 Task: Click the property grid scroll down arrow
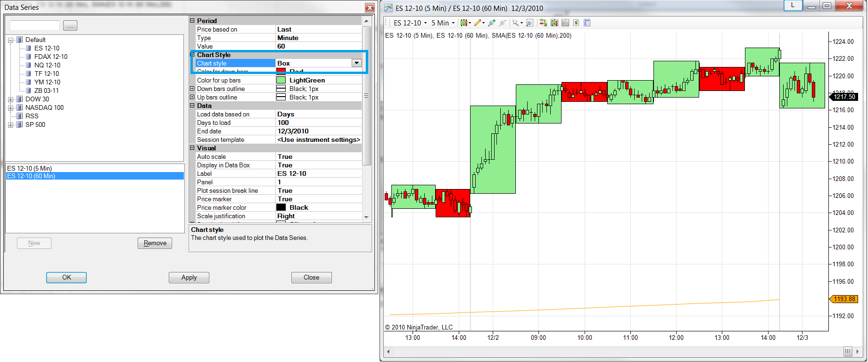coord(366,217)
